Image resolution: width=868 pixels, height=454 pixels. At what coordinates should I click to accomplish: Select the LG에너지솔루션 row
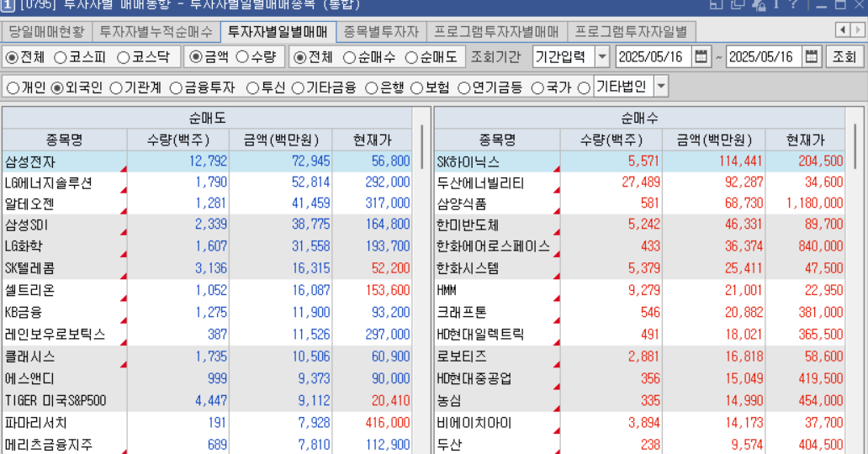pyautogui.click(x=207, y=182)
